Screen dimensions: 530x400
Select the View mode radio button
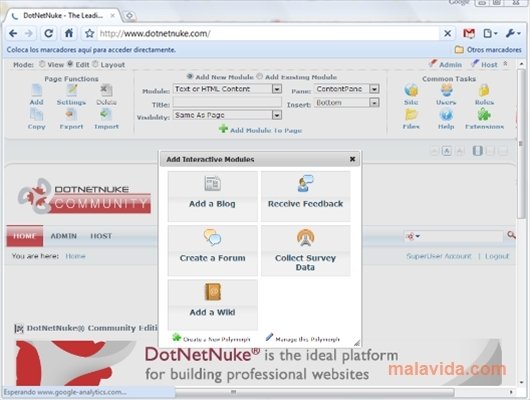coord(42,64)
